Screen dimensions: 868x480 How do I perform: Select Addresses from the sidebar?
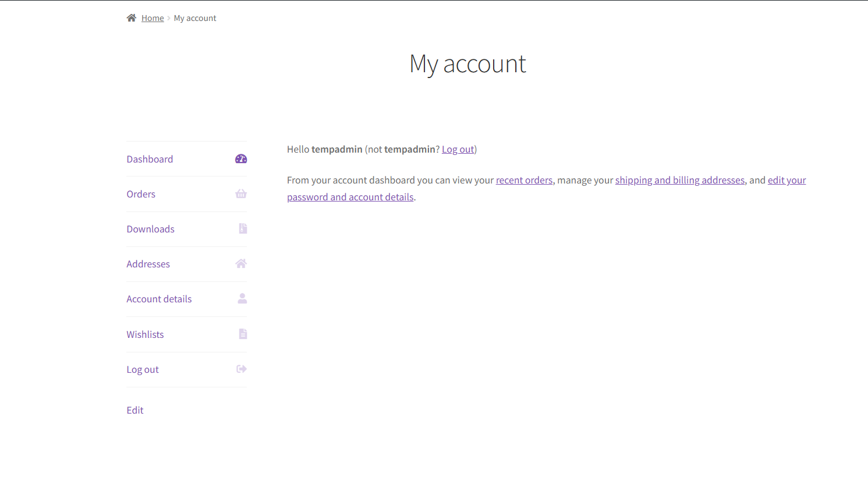pos(148,264)
